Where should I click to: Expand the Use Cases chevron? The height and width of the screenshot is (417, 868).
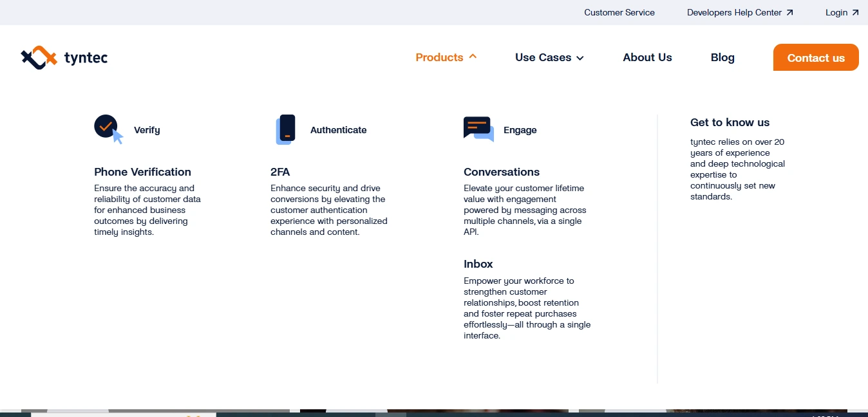[x=580, y=58]
